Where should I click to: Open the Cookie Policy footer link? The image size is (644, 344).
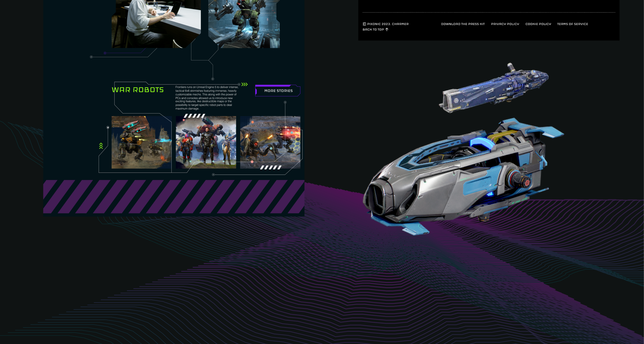(538, 24)
